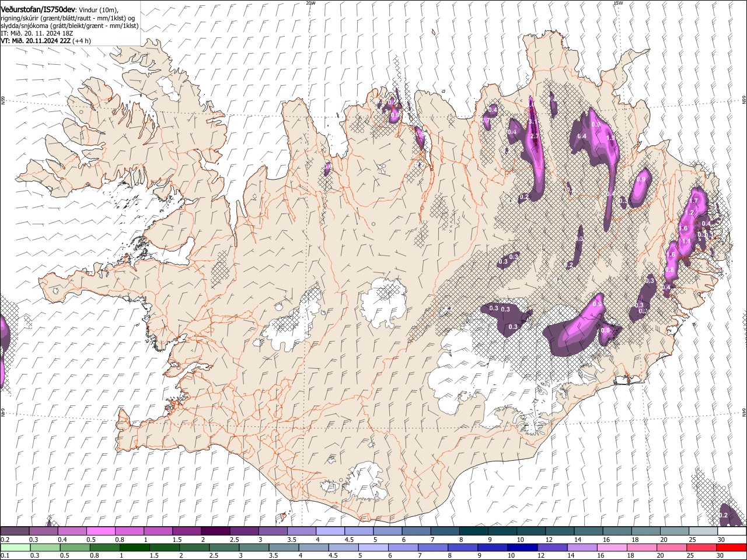
Task: Click the darkest purple swatch above 2 in the upper scale
Action: tap(215, 531)
